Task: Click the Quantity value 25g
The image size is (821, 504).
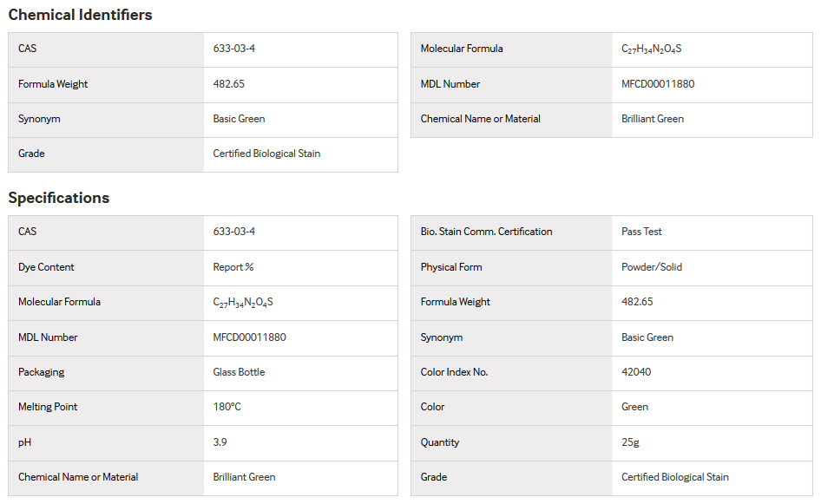Action: tap(630, 442)
